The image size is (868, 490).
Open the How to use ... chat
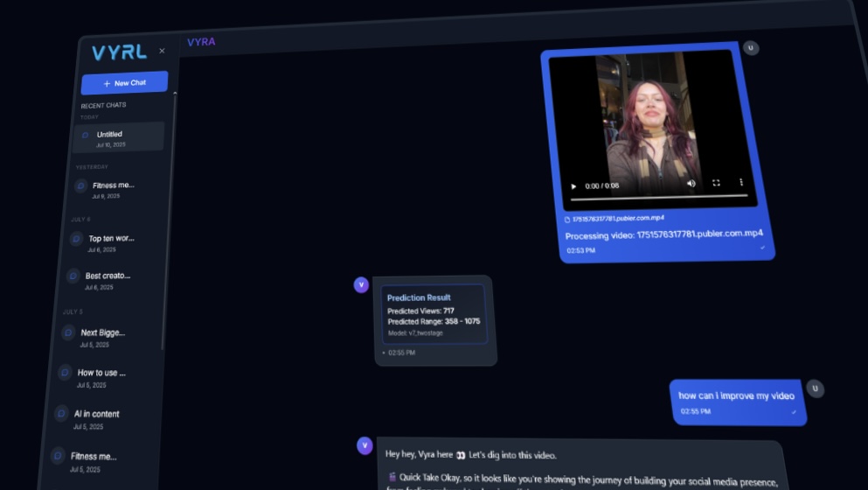pyautogui.click(x=101, y=378)
